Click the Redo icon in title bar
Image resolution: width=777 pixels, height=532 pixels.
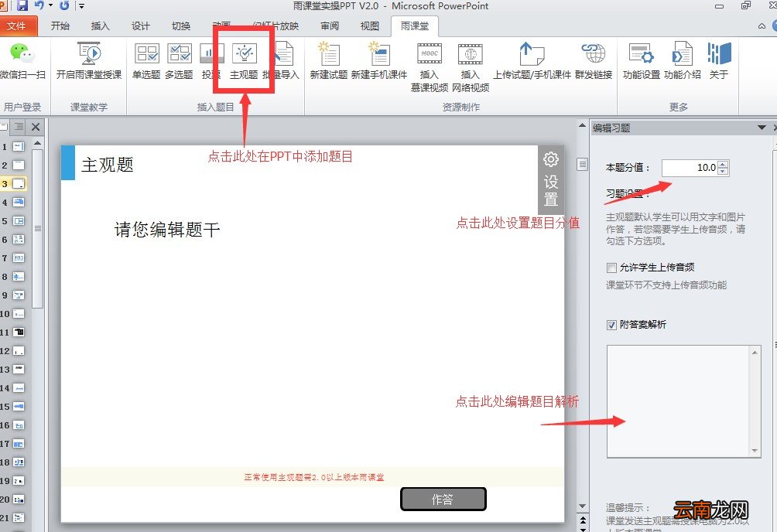[64, 5]
